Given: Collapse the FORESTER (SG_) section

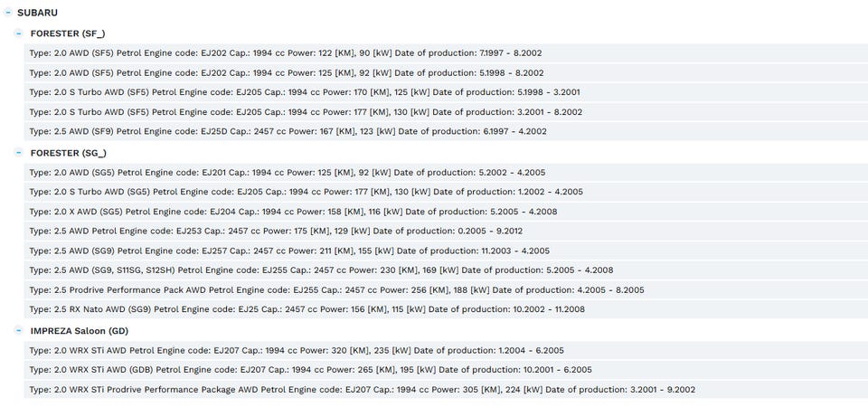Looking at the screenshot, I should point(19,153).
